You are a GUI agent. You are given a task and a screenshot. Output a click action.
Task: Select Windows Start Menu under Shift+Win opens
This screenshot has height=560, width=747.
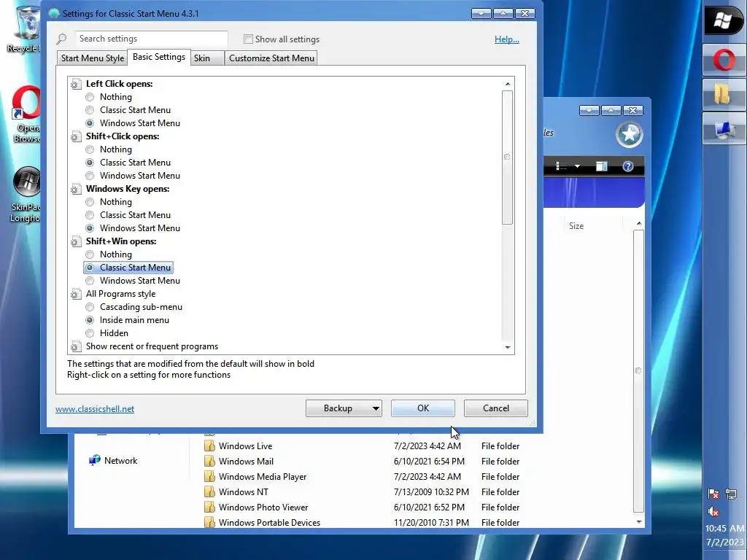(x=90, y=281)
